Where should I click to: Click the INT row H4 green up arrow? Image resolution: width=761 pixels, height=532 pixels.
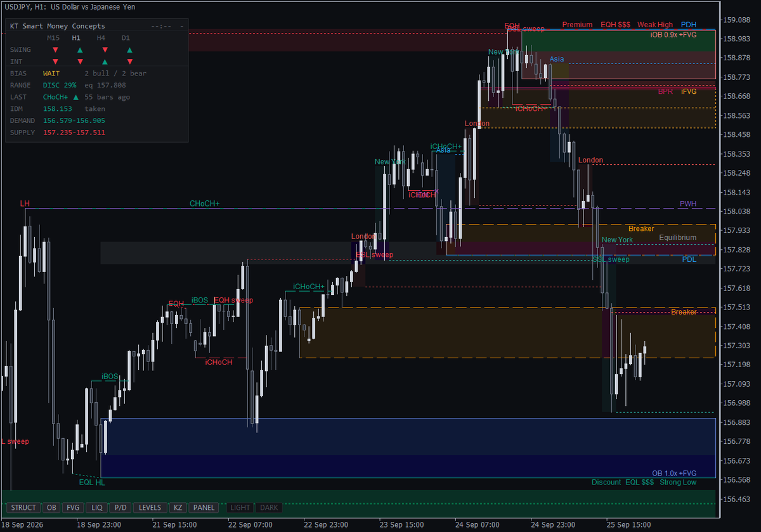click(105, 62)
